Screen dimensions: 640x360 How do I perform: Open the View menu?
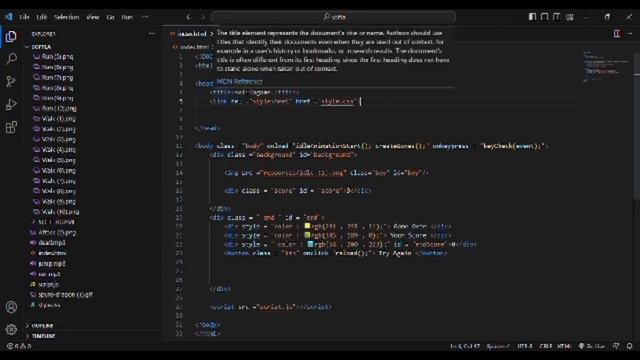pos(93,17)
